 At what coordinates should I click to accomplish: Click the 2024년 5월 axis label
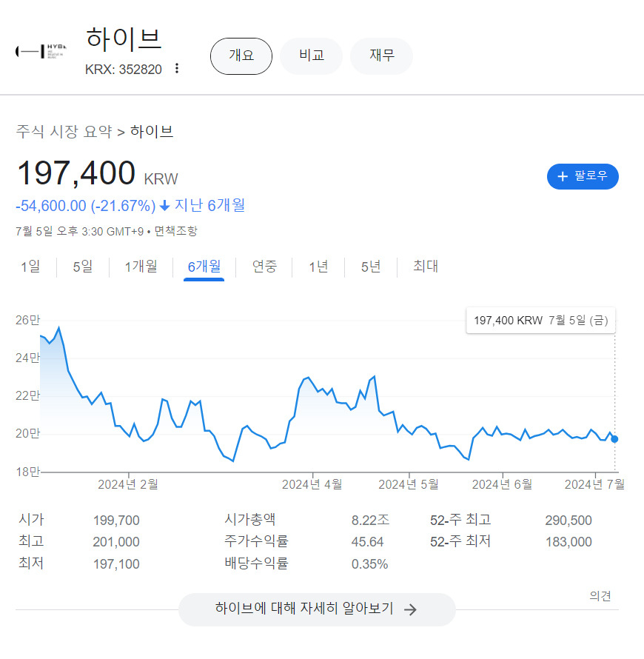[409, 484]
